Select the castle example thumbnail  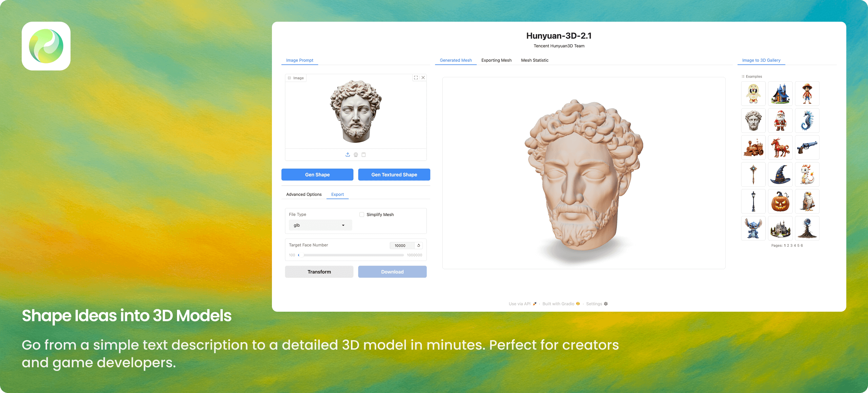pos(780,228)
